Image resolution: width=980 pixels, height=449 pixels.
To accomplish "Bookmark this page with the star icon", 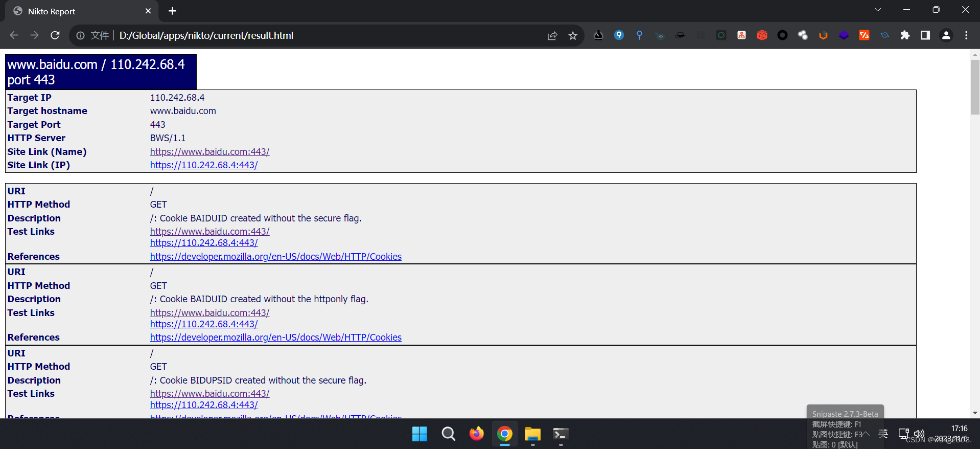I will pyautogui.click(x=573, y=35).
